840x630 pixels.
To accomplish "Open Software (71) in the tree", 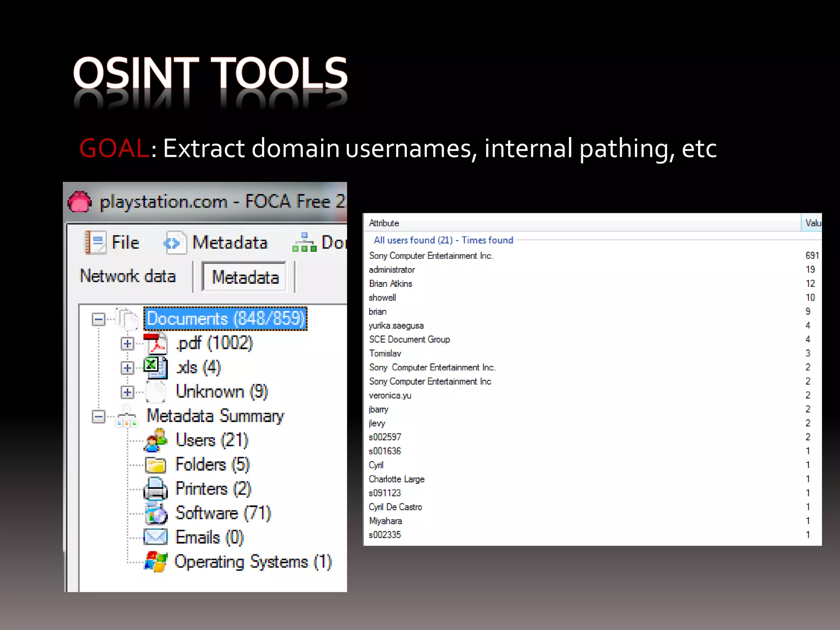I will [224, 513].
